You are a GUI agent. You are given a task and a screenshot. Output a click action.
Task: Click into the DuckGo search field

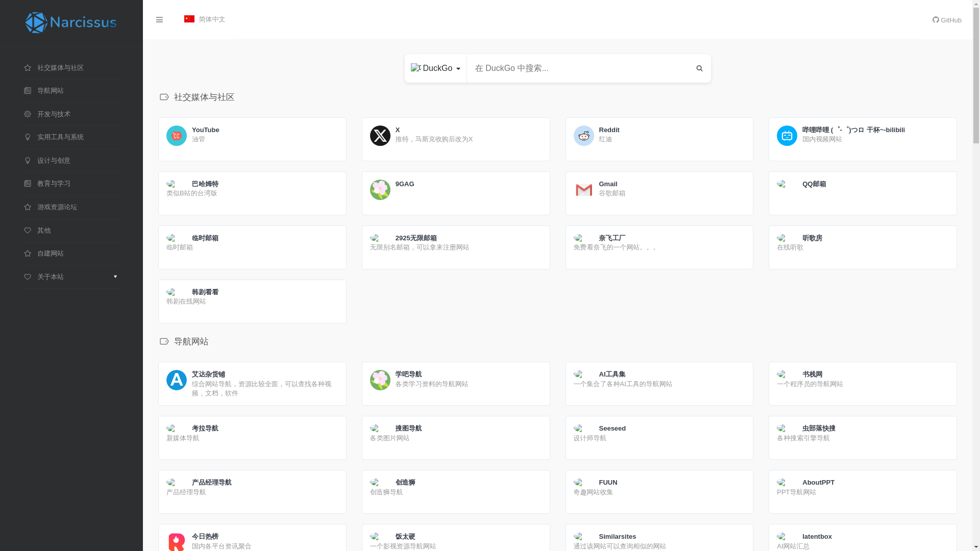(x=577, y=68)
